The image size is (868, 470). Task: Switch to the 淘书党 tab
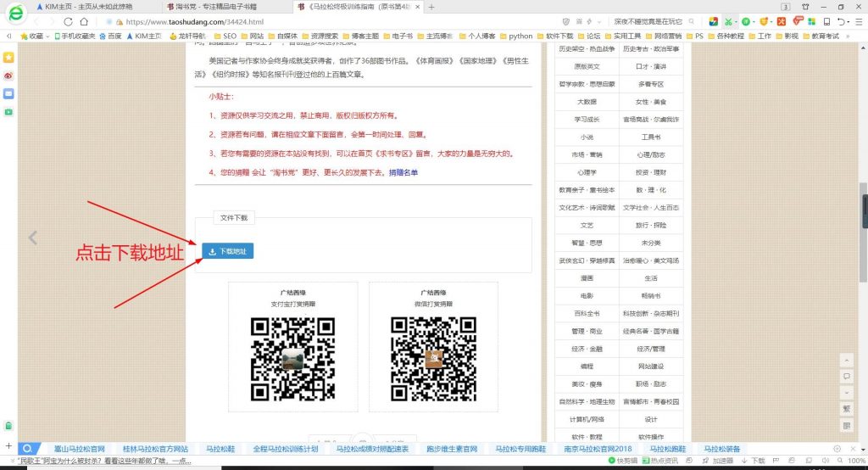(216, 7)
